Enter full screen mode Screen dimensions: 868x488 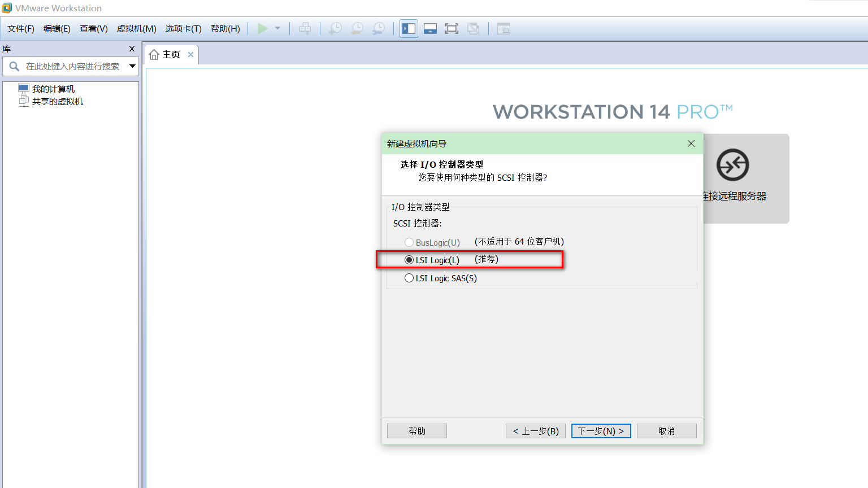(452, 28)
